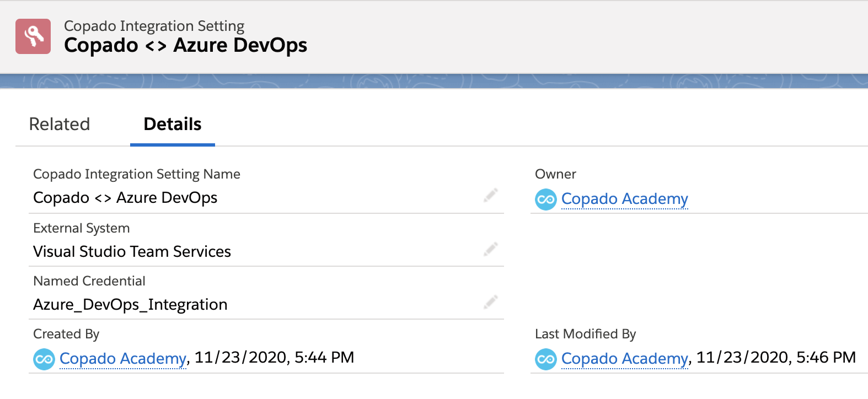
Task: Click the Copado Integration Setting key icon
Action: 33,36
